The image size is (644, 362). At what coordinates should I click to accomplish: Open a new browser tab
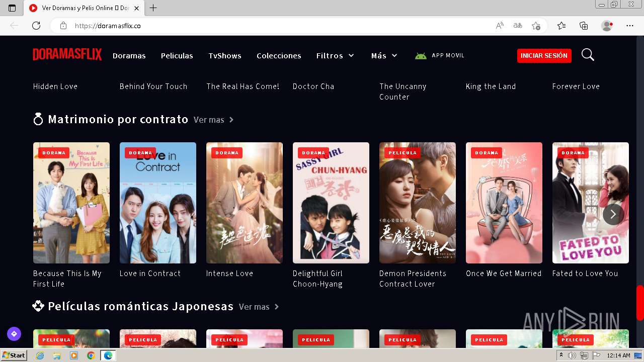(x=153, y=8)
